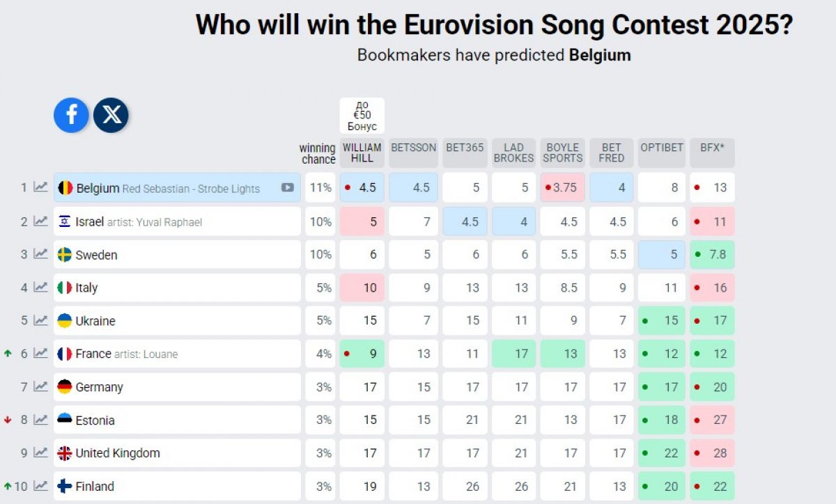Screen dimensions: 836x504
Task: Share the odds on X (Twitter)
Action: [111, 116]
